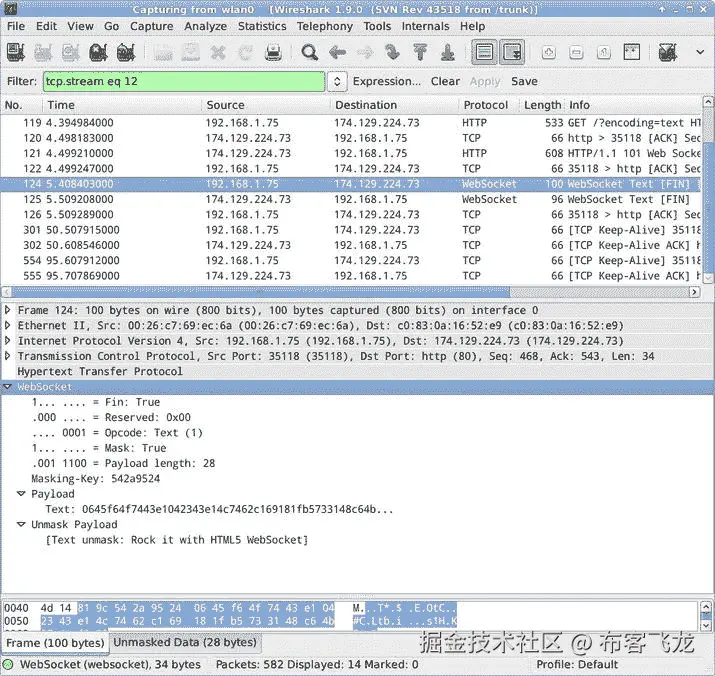Click the greyed close capture file X icon
Image resolution: width=715 pixels, height=676 pixels.
tap(218, 52)
